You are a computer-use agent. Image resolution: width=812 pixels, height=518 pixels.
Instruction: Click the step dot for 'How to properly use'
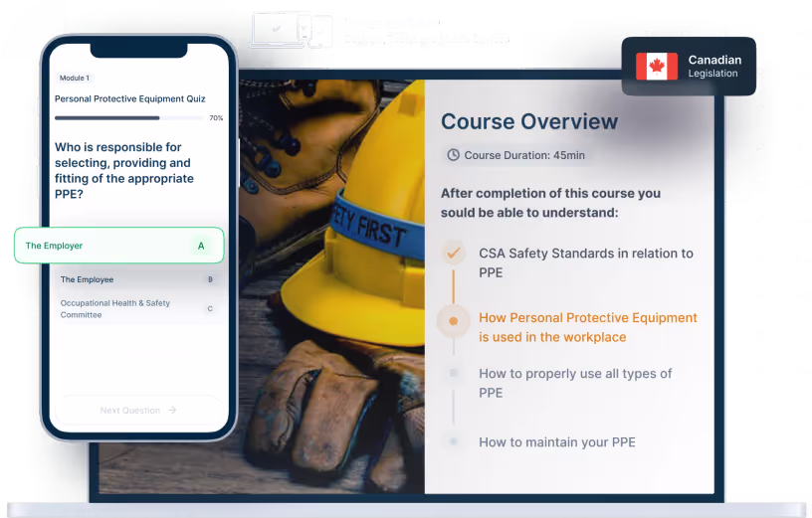coord(453,373)
